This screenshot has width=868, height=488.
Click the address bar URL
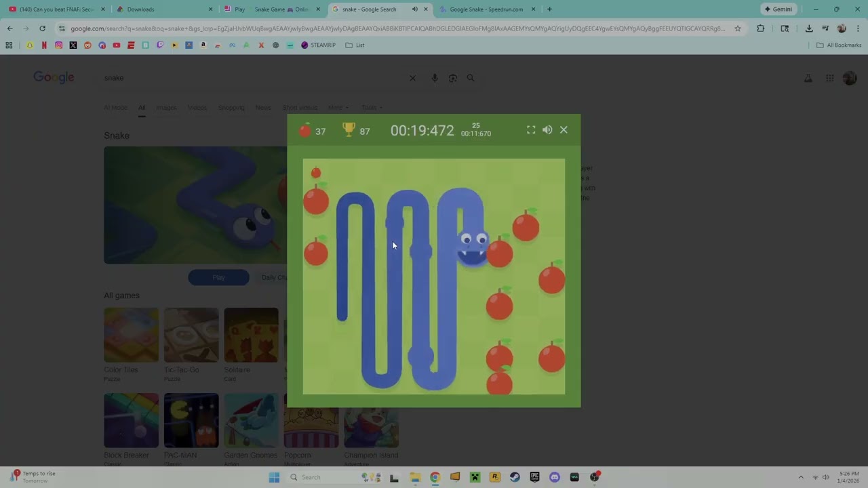click(x=397, y=28)
